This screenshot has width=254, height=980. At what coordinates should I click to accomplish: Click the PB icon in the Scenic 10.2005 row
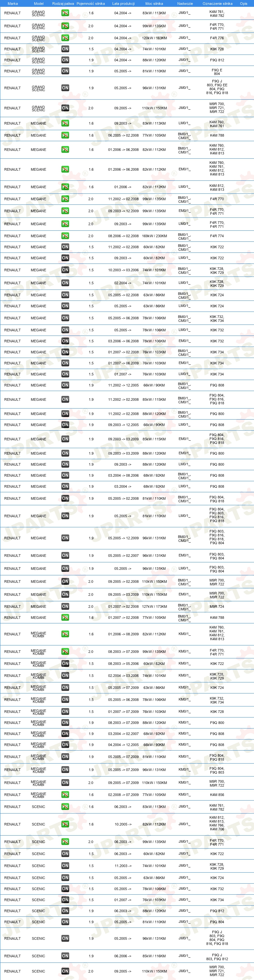[x=65, y=824]
